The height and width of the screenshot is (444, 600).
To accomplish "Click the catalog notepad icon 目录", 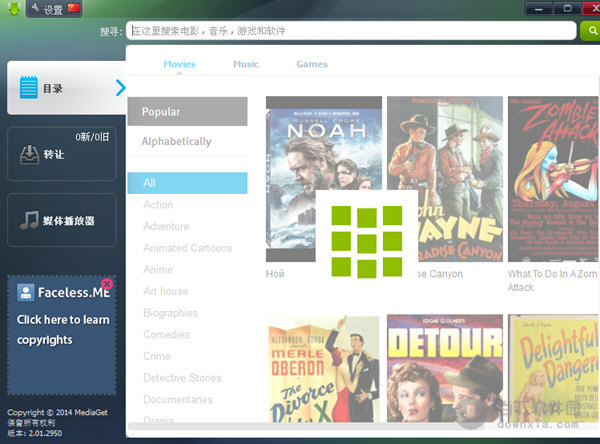I will (x=29, y=88).
